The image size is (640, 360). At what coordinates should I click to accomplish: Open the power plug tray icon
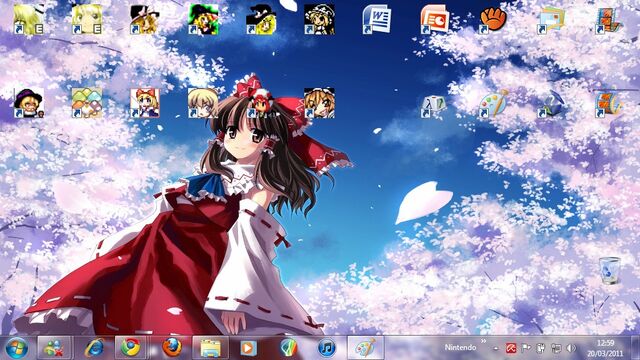541,348
